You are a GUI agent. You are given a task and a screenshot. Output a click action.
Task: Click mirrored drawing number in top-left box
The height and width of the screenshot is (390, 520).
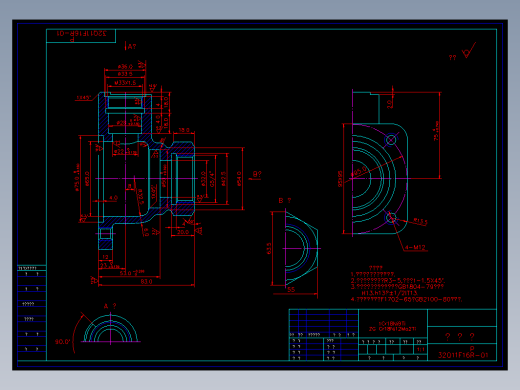(81, 33)
